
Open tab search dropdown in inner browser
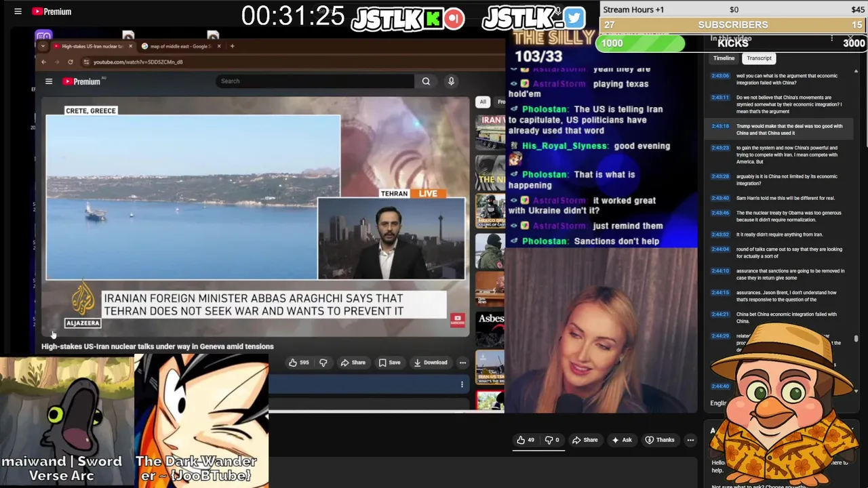(43, 46)
